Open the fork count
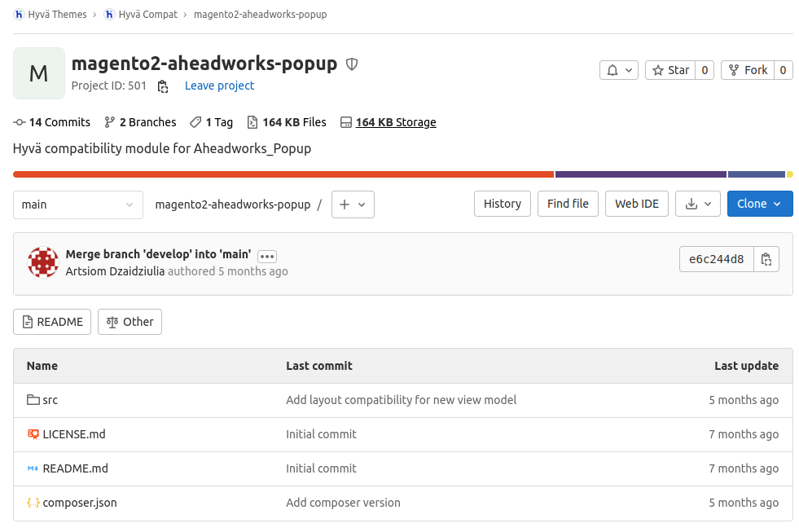Viewport: 799px width, 532px height. tap(784, 70)
